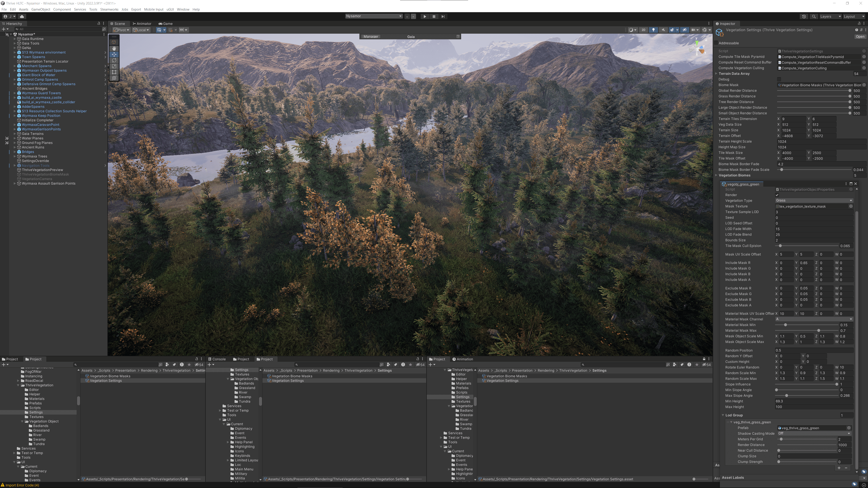Viewport: 868px width, 488px height.
Task: Adjust the Material Mask Max slider
Action: click(x=807, y=331)
